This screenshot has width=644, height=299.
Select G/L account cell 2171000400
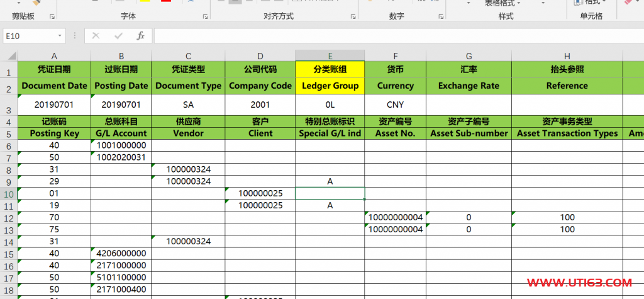121,289
